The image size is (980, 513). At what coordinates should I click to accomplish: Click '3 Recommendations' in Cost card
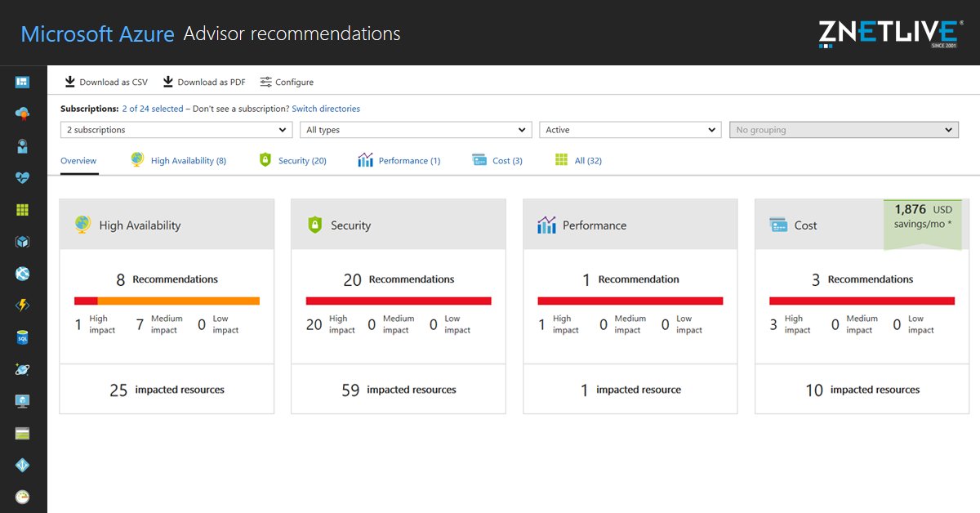click(x=862, y=279)
